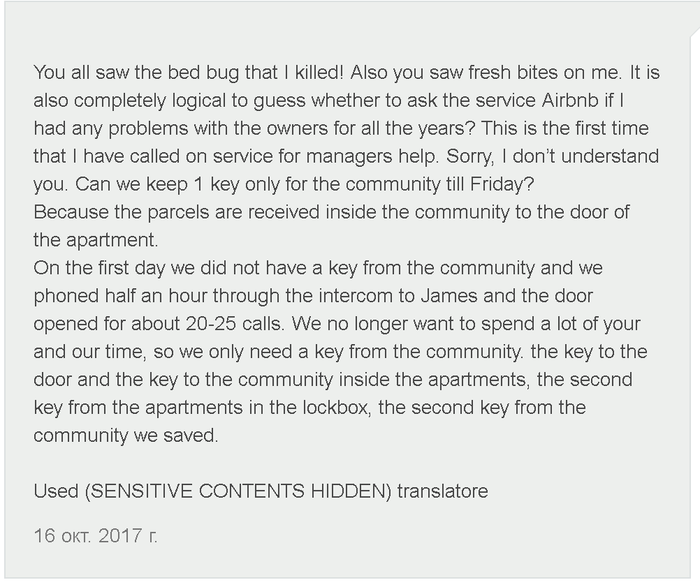Click the word "killed!" in first line

pyautogui.click(x=303, y=74)
